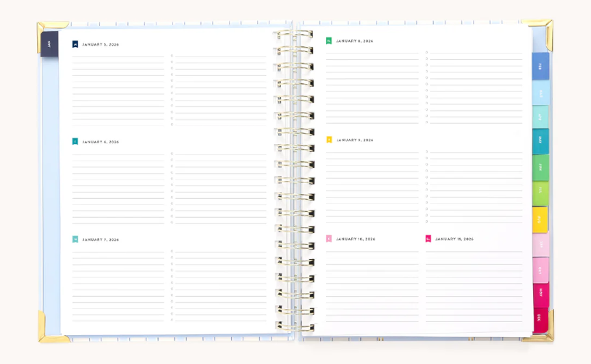The width and height of the screenshot is (591, 364).
Task: Click the teal flag icon beside January 6
Action: coord(75,142)
